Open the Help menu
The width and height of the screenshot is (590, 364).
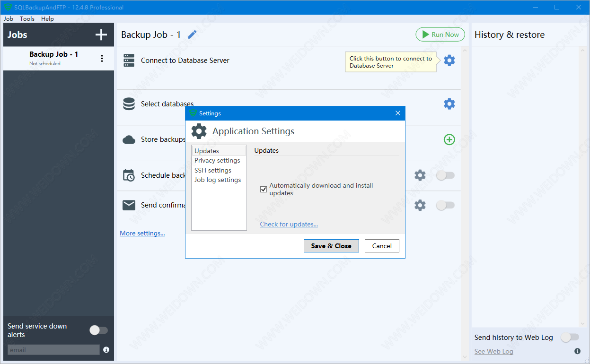pyautogui.click(x=47, y=19)
